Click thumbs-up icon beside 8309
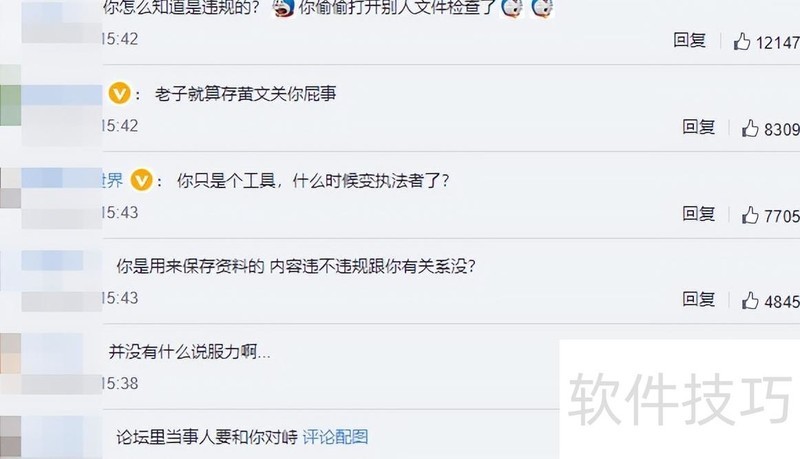 pyautogui.click(x=750, y=128)
